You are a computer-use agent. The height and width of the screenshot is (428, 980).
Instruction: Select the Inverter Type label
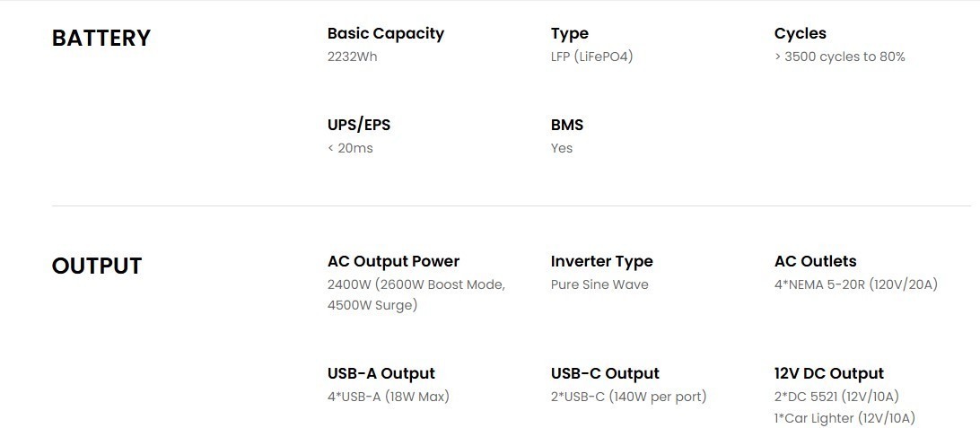click(x=602, y=262)
